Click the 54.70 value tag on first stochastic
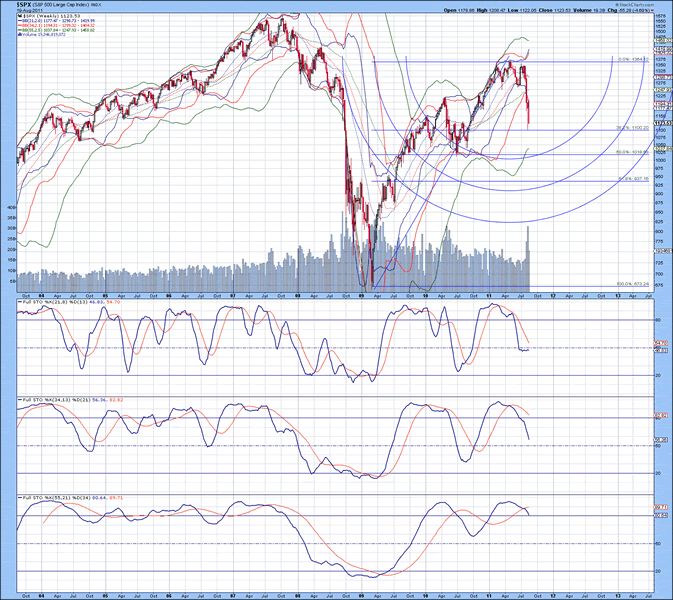The height and width of the screenshot is (600, 673). pos(660,343)
